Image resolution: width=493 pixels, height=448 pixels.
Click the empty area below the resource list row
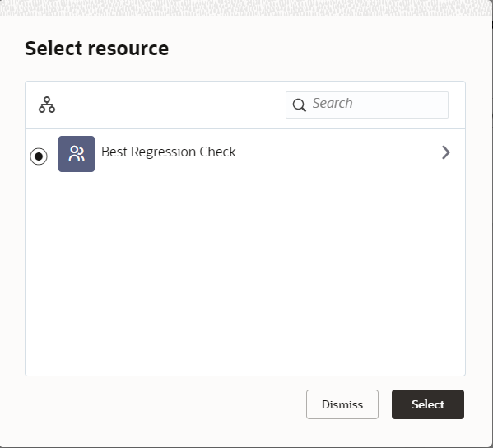coord(245,275)
